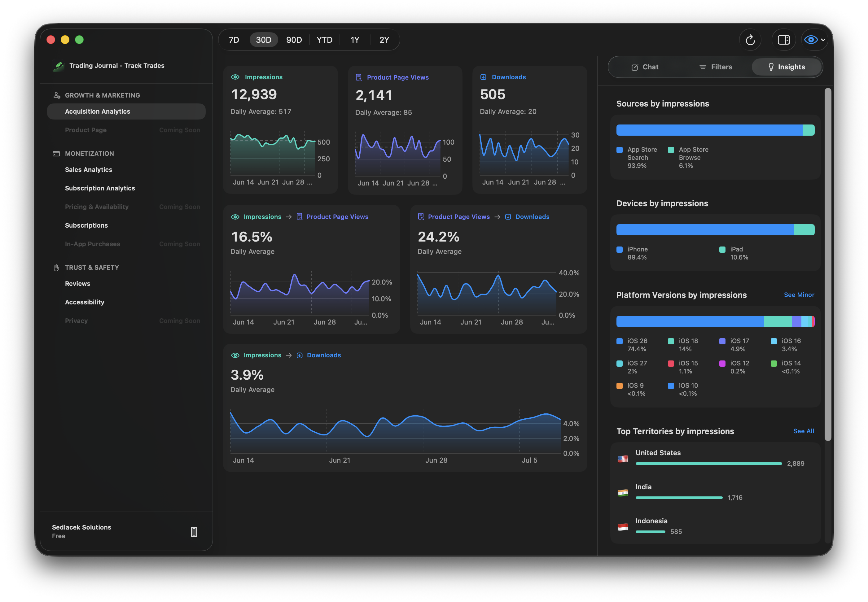The width and height of the screenshot is (868, 602).
Task: Click the India 1,716 bar
Action: pyautogui.click(x=679, y=498)
